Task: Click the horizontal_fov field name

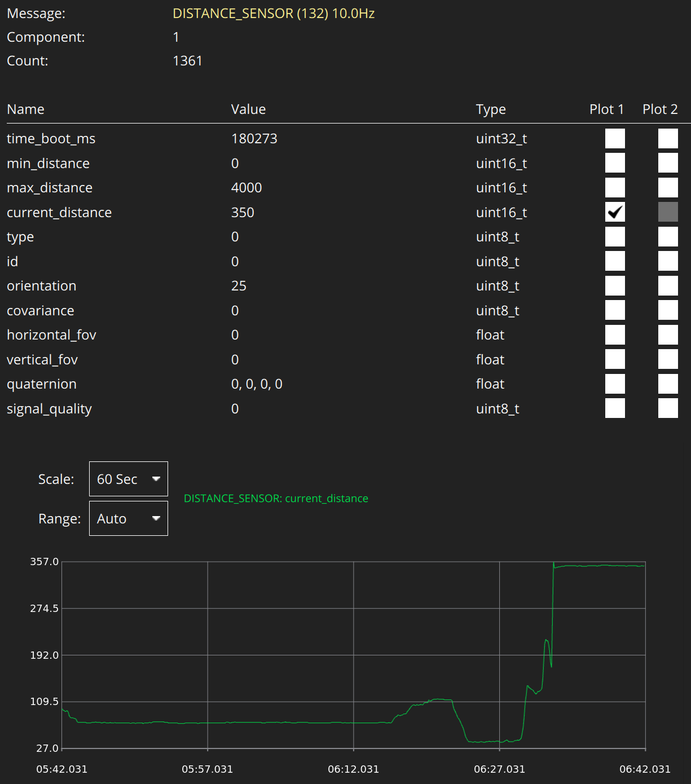Action: point(51,335)
